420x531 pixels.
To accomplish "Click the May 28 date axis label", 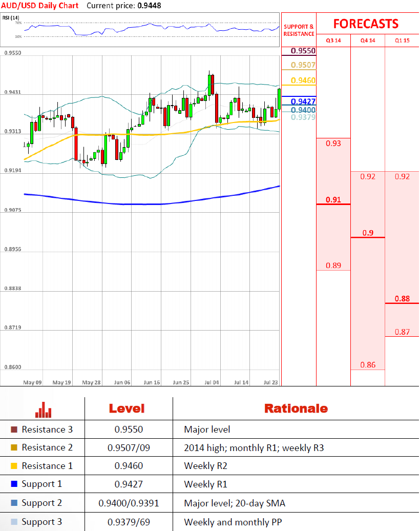I will pos(91,382).
